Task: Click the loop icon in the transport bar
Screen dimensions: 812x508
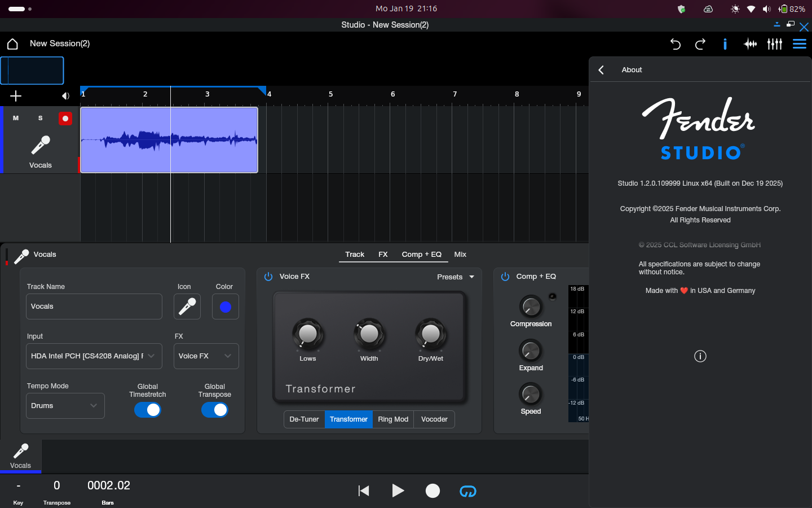Action: tap(467, 491)
